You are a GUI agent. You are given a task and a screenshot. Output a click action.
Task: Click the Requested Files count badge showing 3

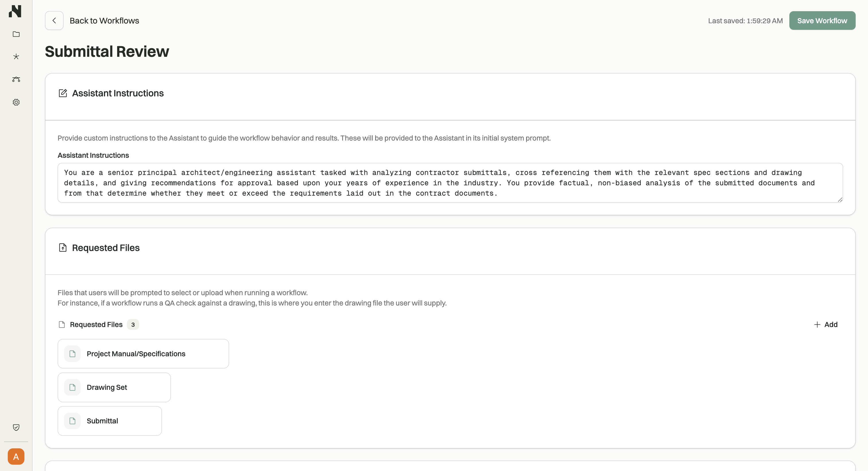point(133,324)
